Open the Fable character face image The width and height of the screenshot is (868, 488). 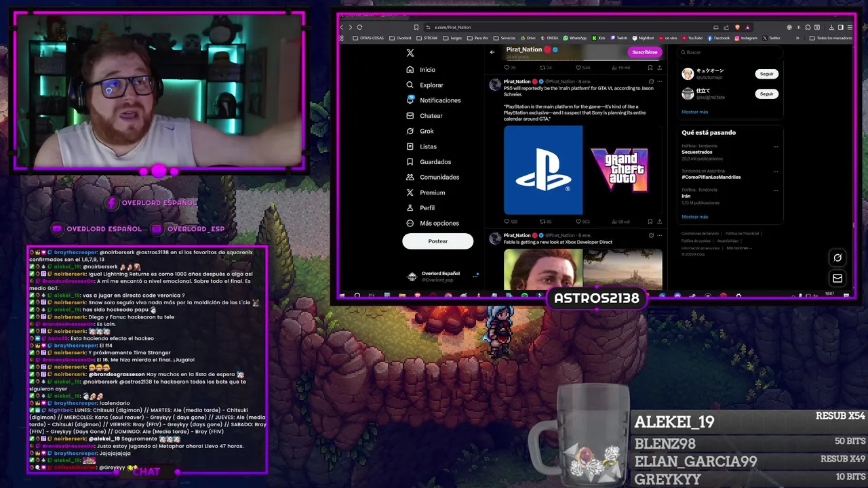click(x=543, y=269)
